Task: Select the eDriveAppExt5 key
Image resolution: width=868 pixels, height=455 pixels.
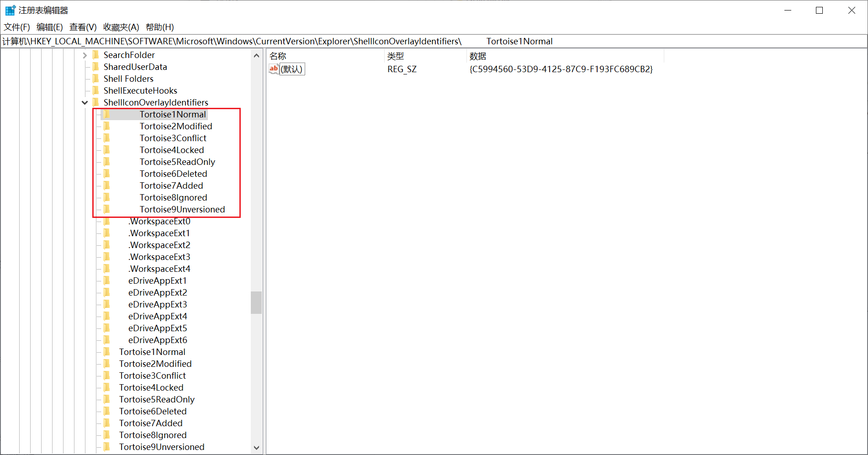Action: pos(158,328)
